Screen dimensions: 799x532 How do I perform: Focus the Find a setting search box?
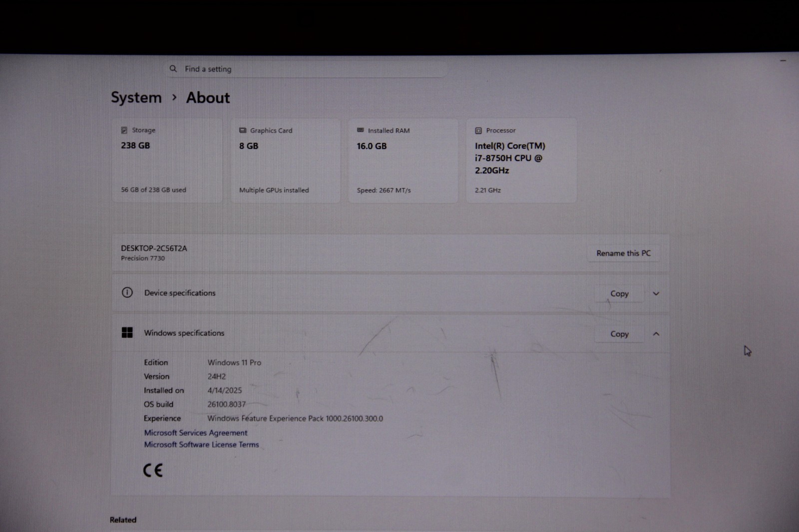[x=307, y=69]
